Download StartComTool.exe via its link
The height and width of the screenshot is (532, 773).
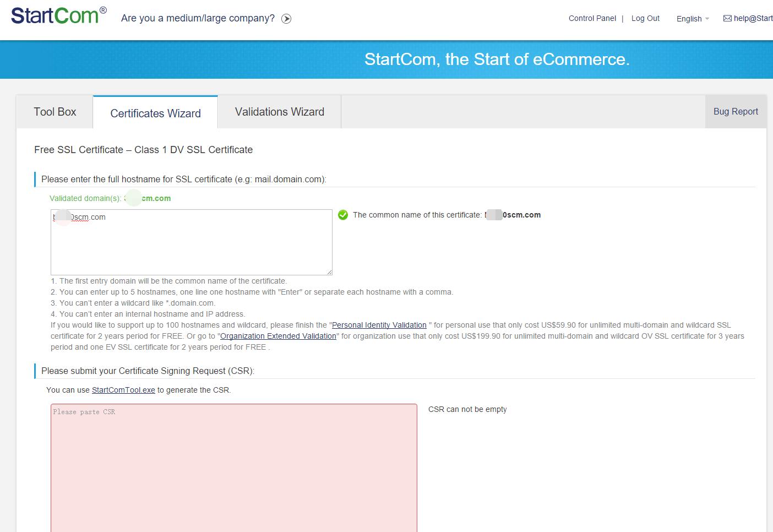click(x=123, y=390)
